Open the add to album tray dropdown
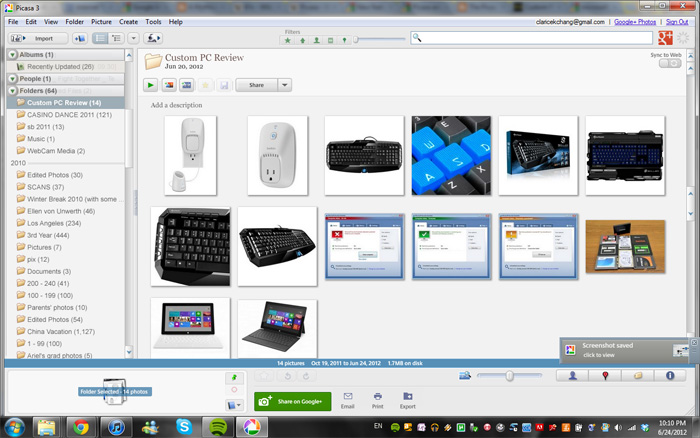 click(234, 405)
